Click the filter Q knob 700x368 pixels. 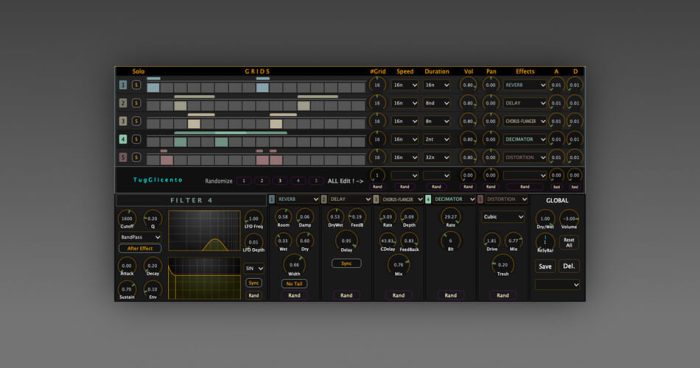(153, 218)
